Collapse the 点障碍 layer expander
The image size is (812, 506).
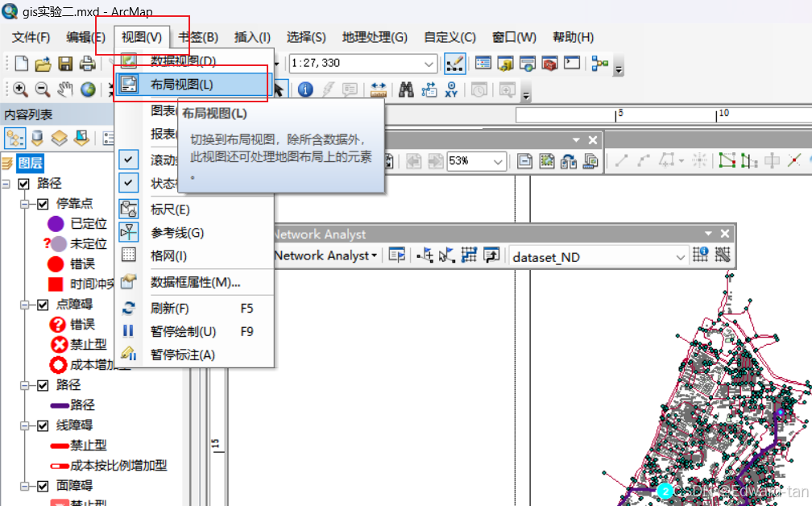point(24,305)
